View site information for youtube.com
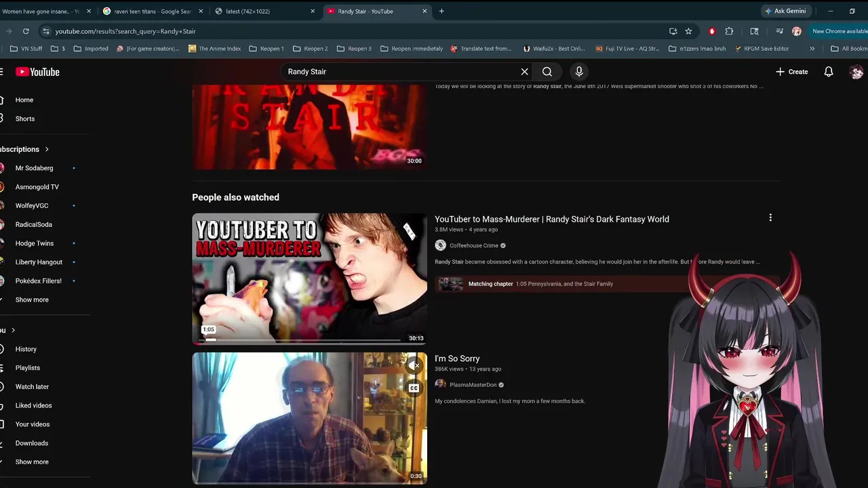The width and height of the screenshot is (868, 488). tap(45, 31)
